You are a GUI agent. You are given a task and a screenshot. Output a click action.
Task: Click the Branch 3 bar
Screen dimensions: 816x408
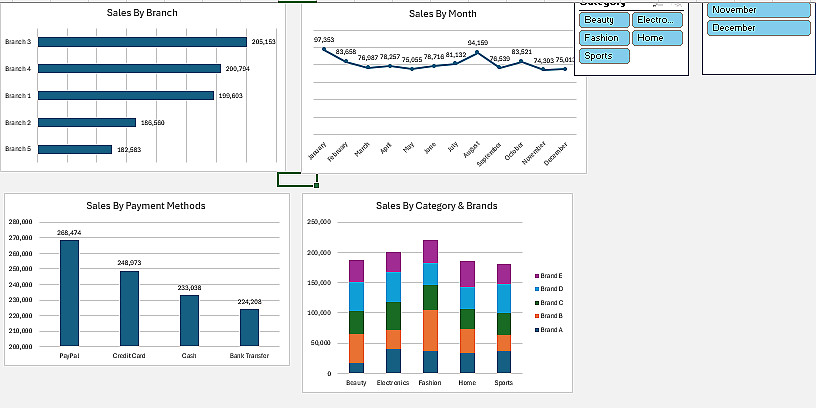(x=142, y=42)
